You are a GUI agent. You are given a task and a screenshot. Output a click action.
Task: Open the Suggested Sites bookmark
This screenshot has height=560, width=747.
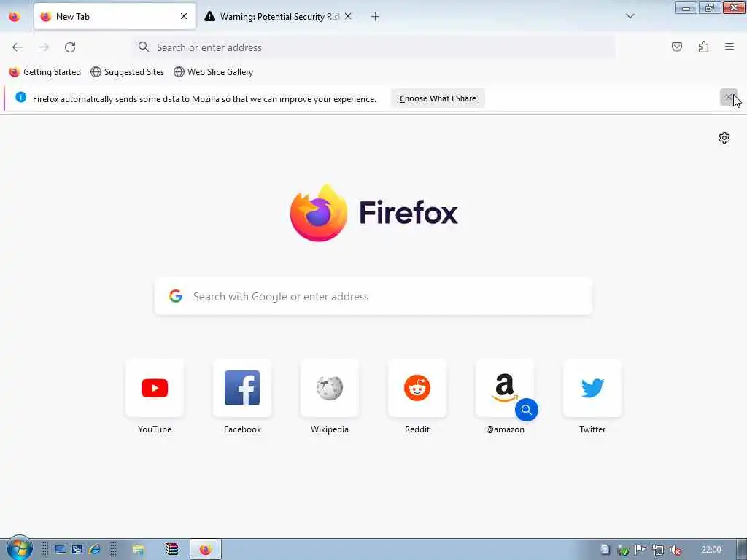tap(127, 72)
